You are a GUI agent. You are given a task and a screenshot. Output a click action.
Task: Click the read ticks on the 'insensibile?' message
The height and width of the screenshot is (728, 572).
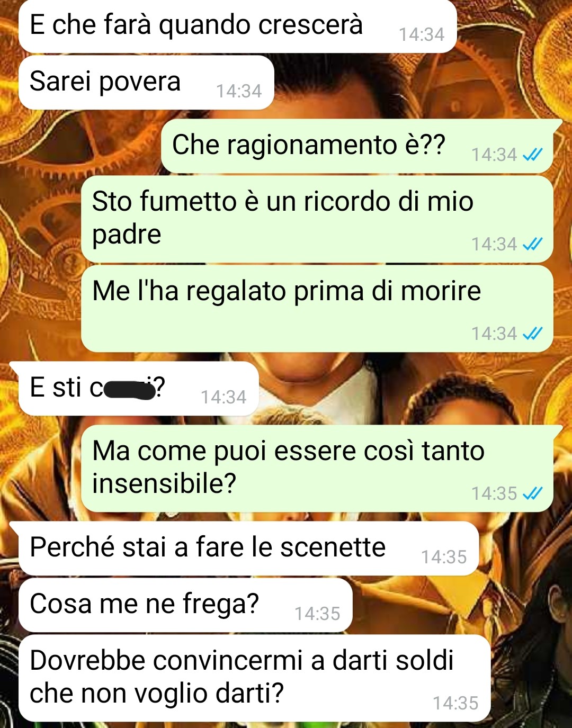(x=532, y=493)
